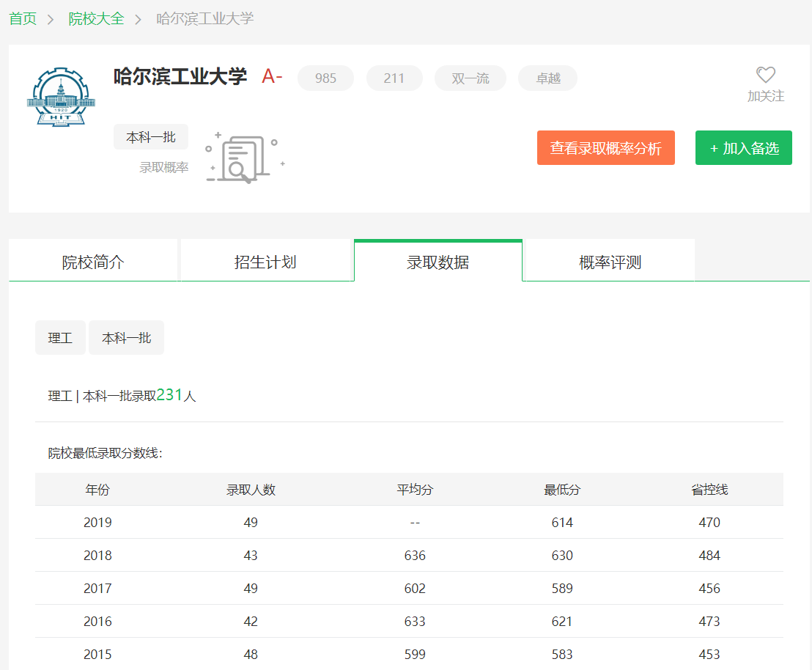Click the 加关注 label

pos(765,96)
